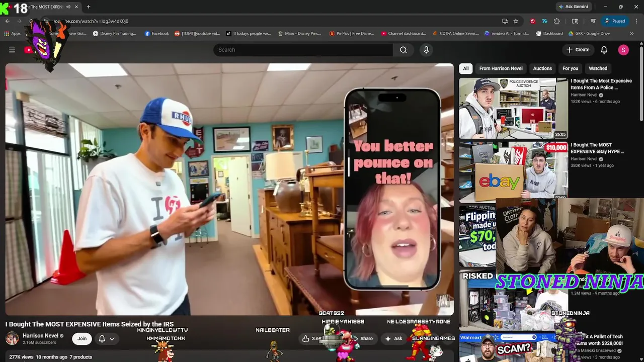The width and height of the screenshot is (644, 362).
Task: Open the Dashboard bookmark
Action: (549, 34)
